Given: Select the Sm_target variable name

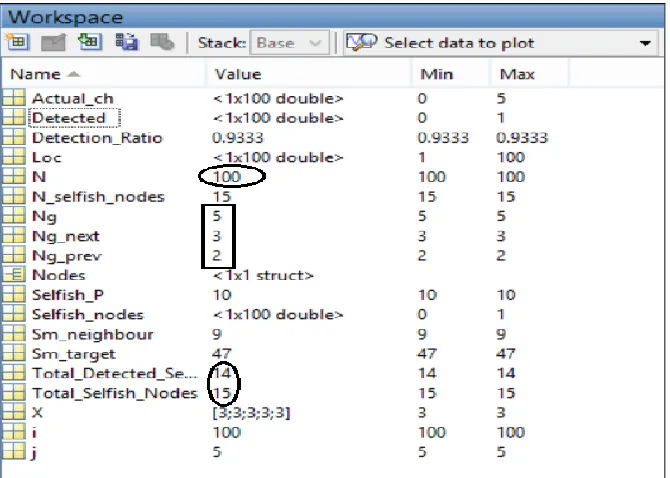Looking at the screenshot, I should (x=74, y=354).
